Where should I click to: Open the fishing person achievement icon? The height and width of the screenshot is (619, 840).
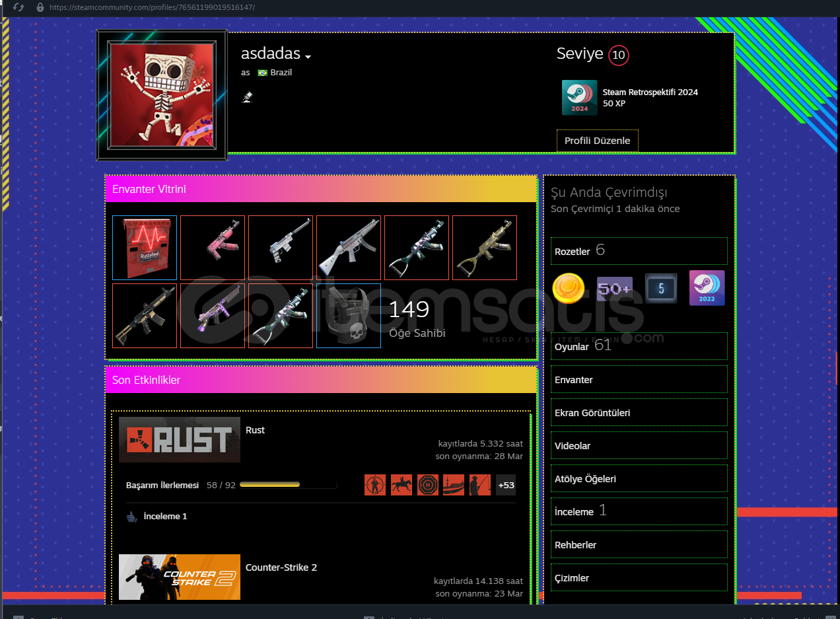480,485
